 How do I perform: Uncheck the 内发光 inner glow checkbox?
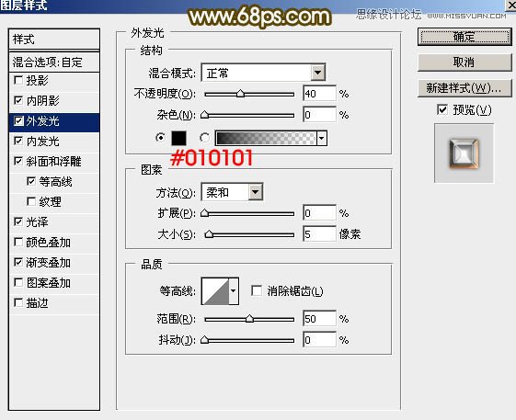pos(18,142)
